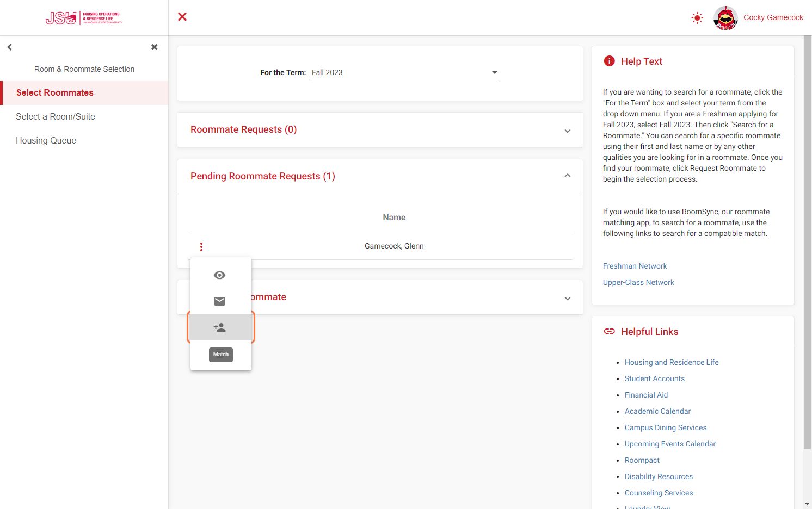
Task: Open the Financial Aid link
Action: tap(646, 395)
